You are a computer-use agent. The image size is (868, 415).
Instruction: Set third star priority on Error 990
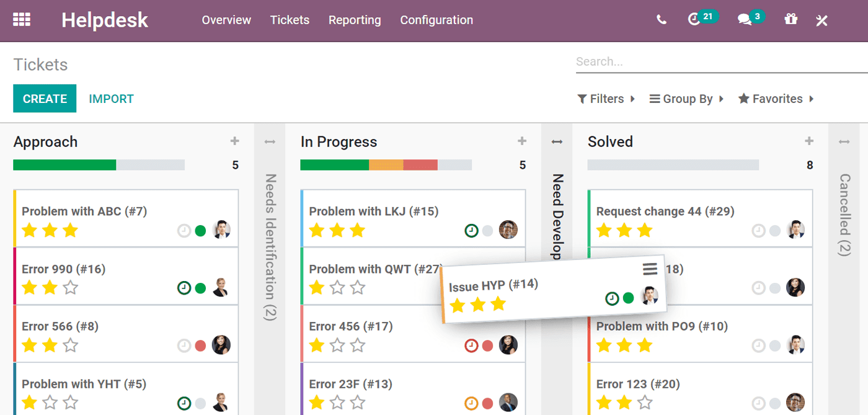click(x=71, y=288)
